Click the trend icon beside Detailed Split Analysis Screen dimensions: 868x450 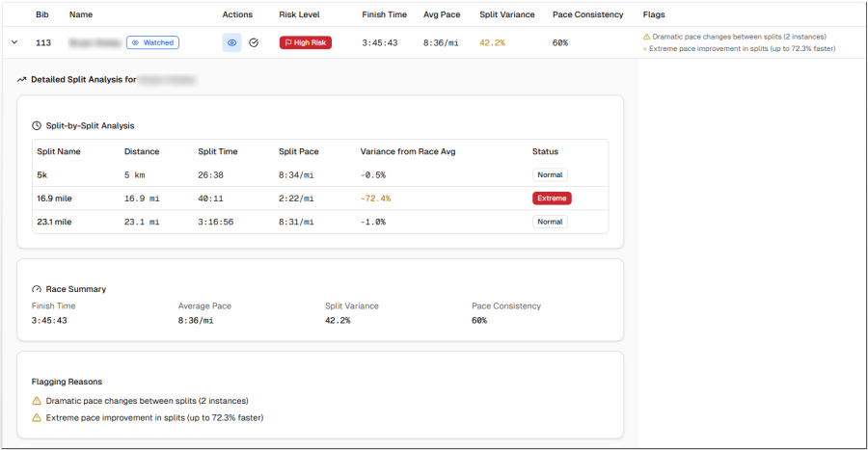pos(22,80)
